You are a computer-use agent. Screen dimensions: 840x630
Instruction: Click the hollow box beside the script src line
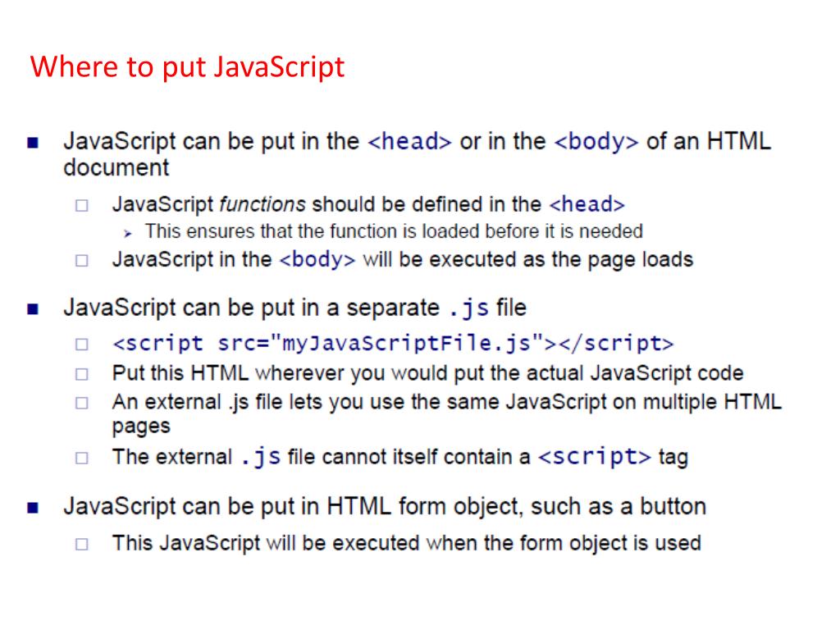point(81,345)
